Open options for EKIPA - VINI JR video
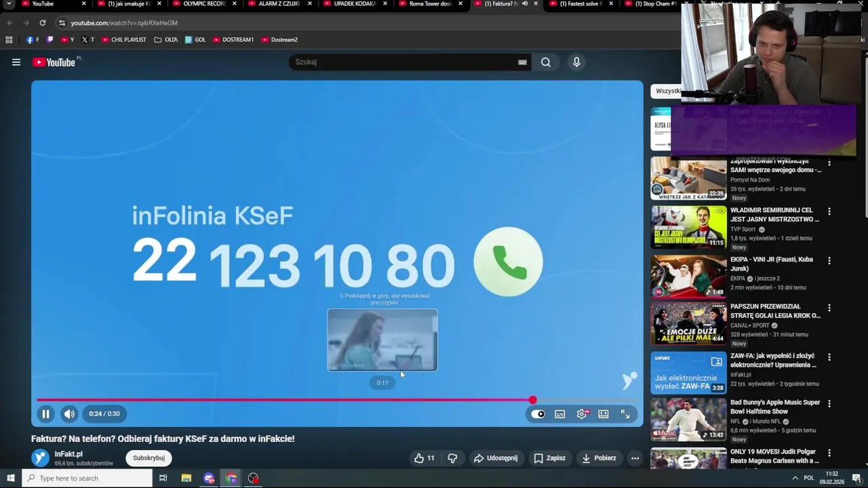 tap(829, 260)
